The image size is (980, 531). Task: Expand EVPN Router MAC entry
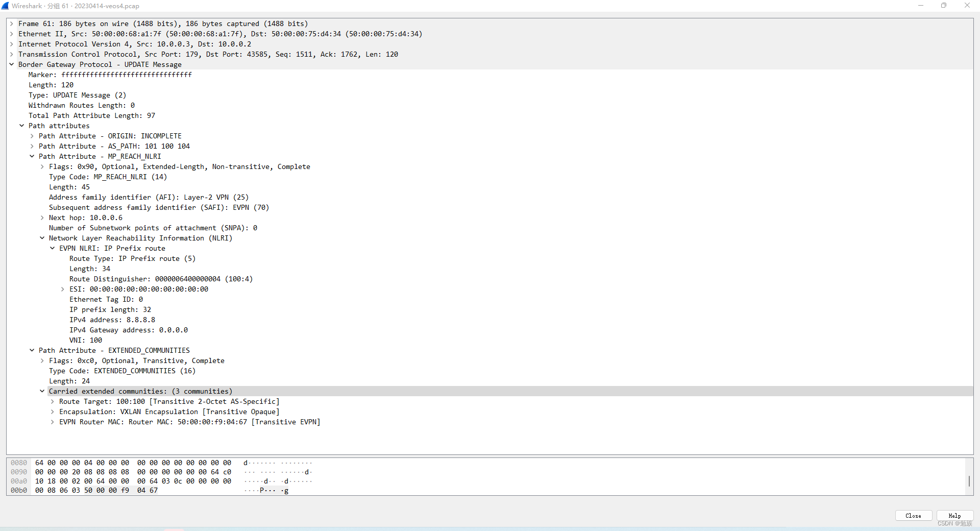point(52,422)
